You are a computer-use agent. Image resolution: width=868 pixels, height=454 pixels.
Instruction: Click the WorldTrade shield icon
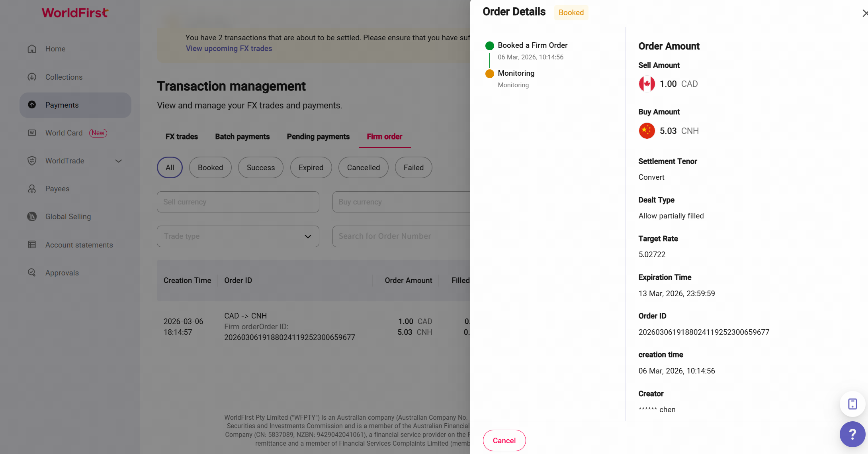pyautogui.click(x=32, y=161)
